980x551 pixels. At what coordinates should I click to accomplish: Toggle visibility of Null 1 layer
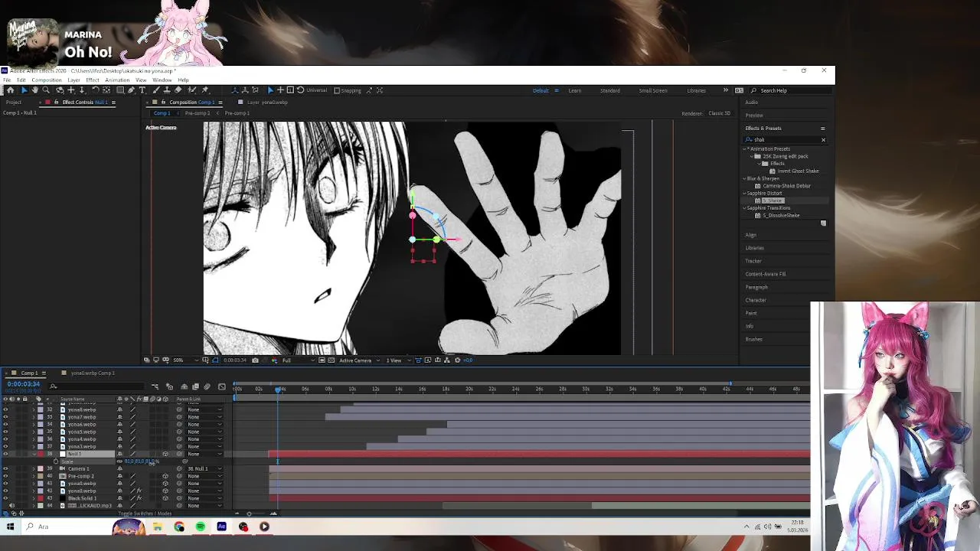pos(5,454)
